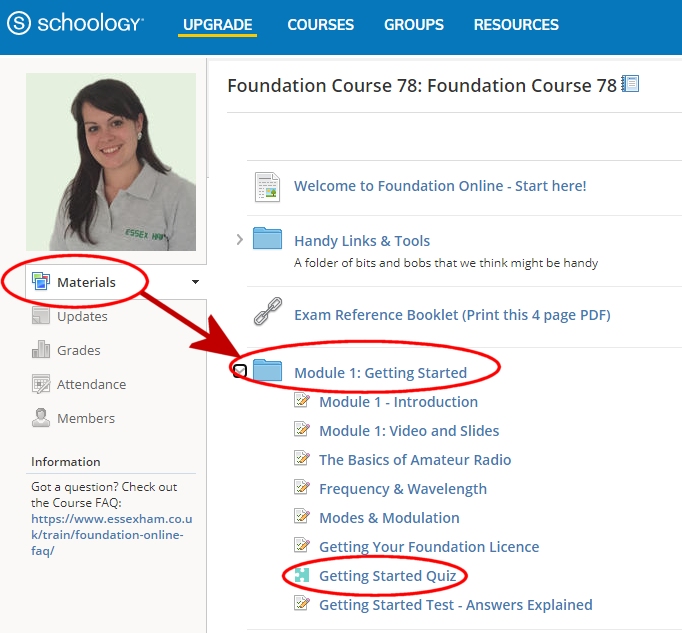Click the Basics of Amateur Radio page icon
Screen dimensions: 682x633
[x=302, y=458]
